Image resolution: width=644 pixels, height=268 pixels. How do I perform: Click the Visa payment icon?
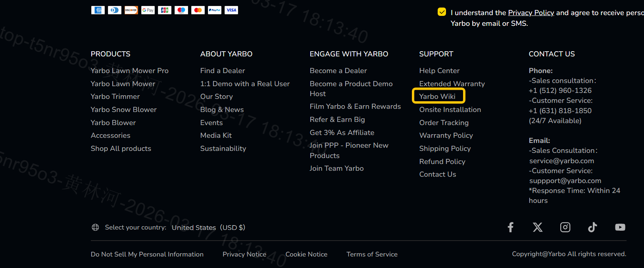coord(231,10)
